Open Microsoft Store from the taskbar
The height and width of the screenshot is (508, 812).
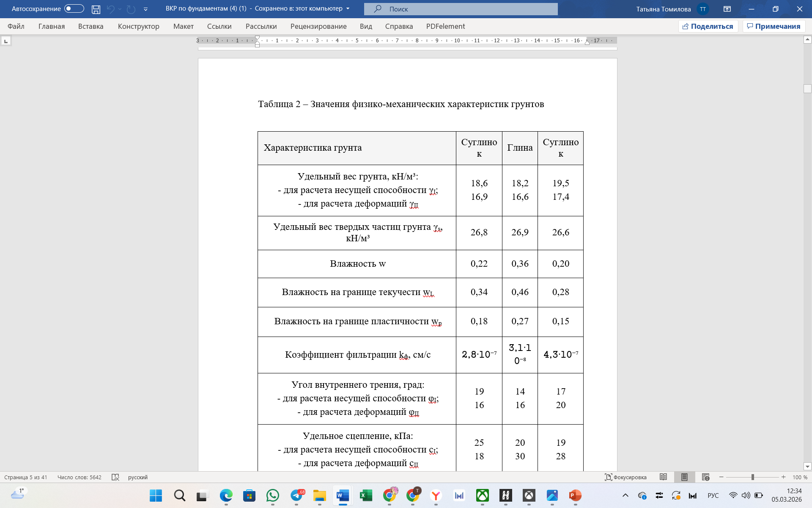click(249, 495)
